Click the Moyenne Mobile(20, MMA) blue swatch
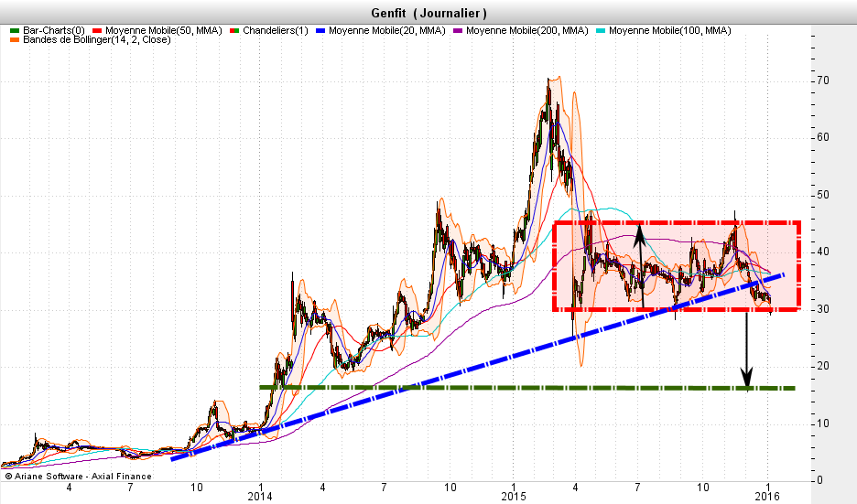 pos(320,31)
